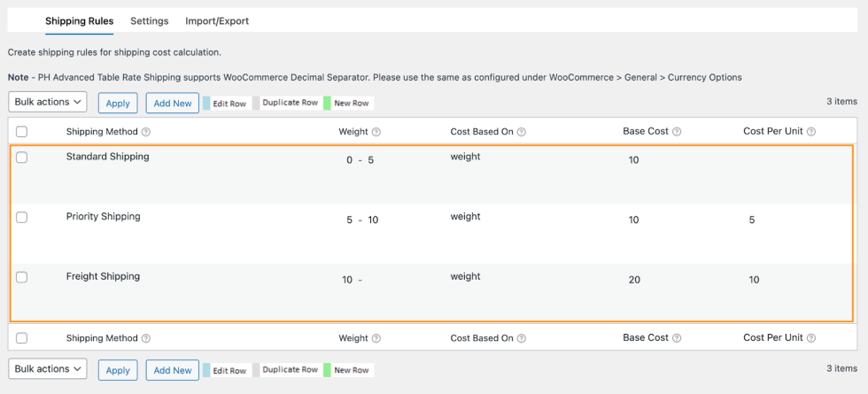Click the help icon beside top Shipping Method header
The height and width of the screenshot is (394, 868).
146,132
